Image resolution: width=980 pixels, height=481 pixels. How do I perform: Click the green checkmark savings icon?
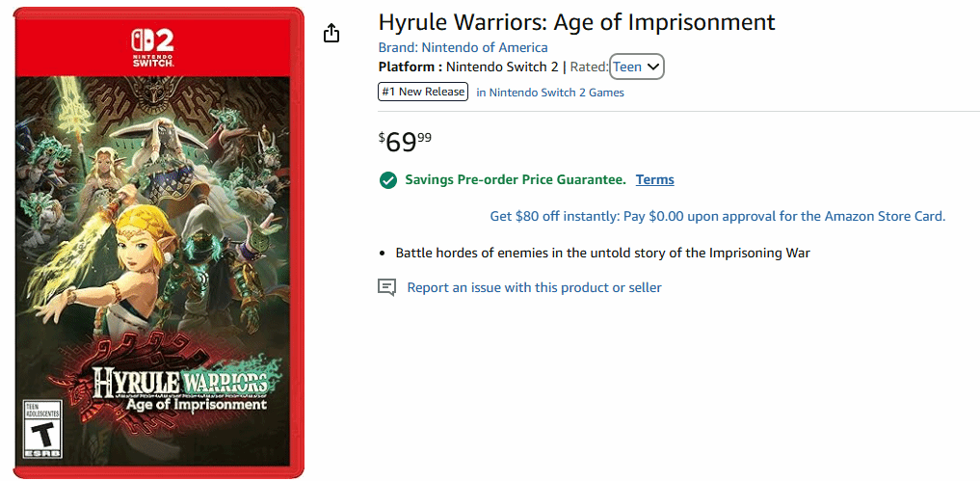(388, 180)
